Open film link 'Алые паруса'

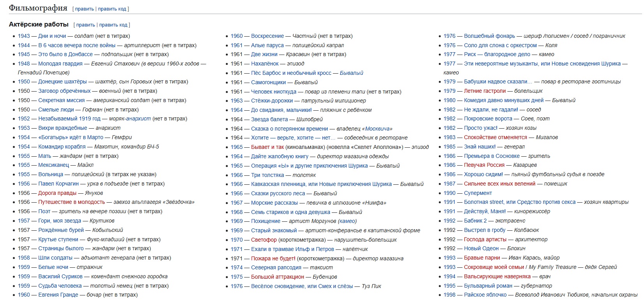point(267,45)
